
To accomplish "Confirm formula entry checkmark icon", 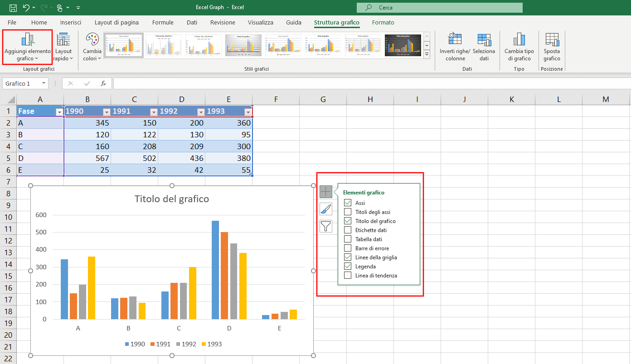I will 87,83.
